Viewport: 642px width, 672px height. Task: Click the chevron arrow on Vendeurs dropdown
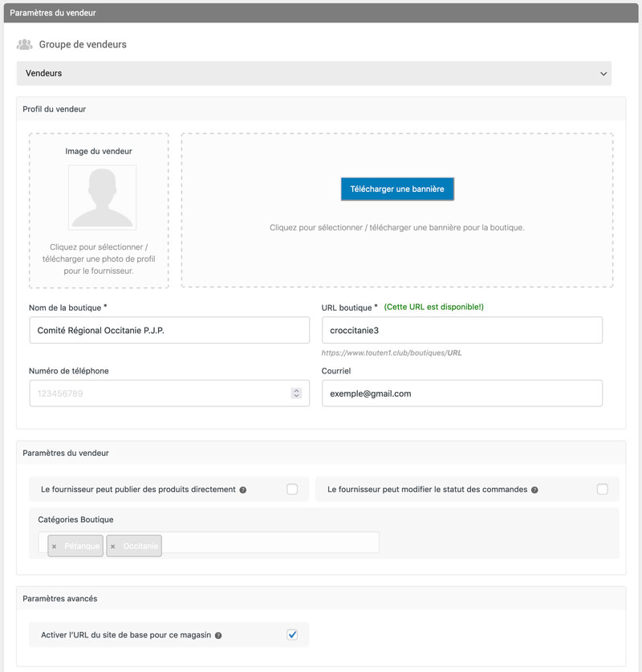[x=603, y=74]
